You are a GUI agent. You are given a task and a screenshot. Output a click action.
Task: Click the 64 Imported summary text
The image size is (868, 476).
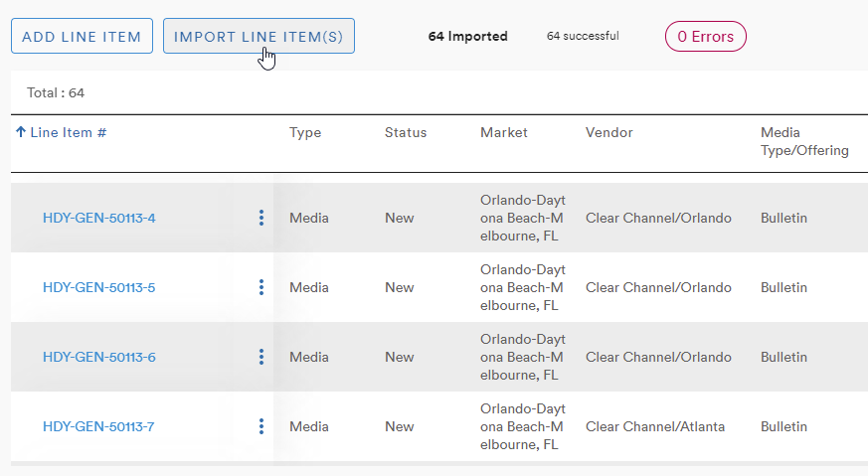click(x=467, y=36)
